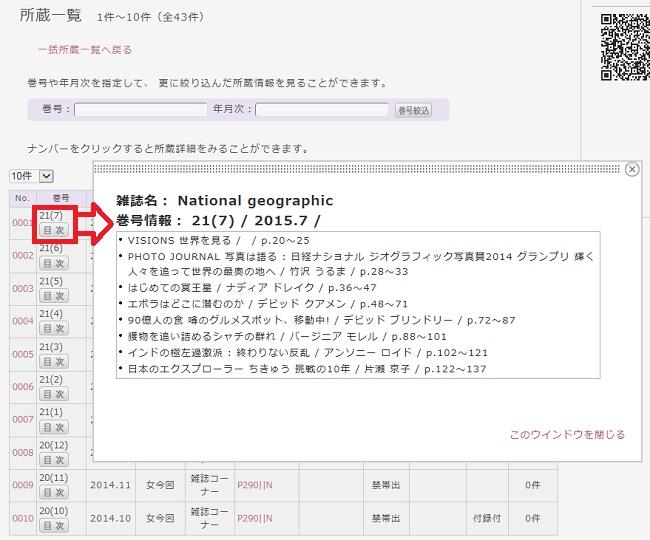The height and width of the screenshot is (540, 650).
Task: Click the National geographic magazine title
Action: tap(255, 201)
